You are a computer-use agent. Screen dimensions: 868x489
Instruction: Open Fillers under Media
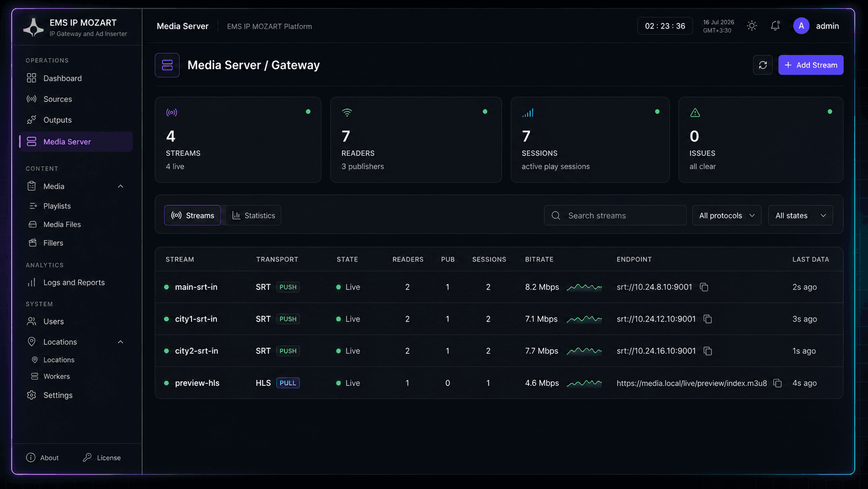click(x=53, y=243)
